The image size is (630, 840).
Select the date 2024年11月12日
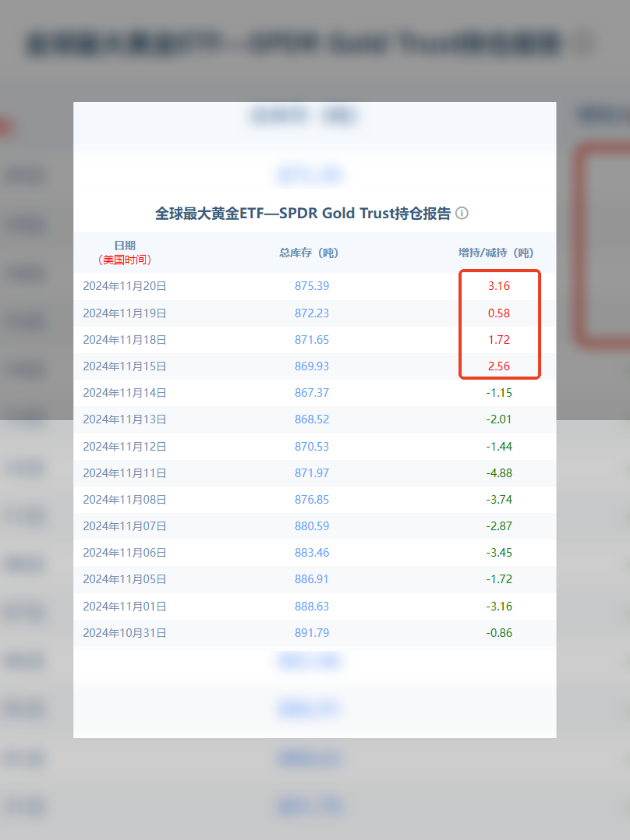click(x=125, y=446)
